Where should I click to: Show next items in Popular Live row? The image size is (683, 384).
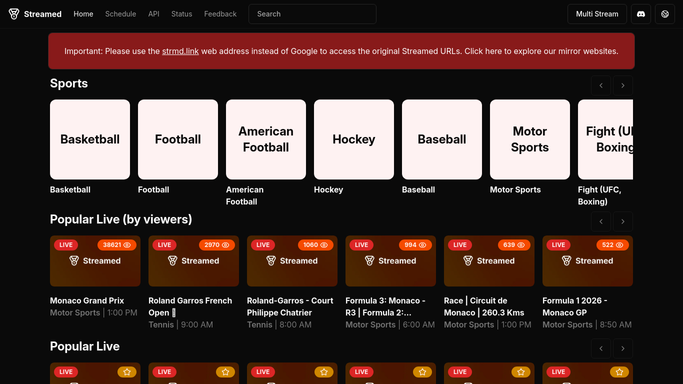click(x=623, y=349)
